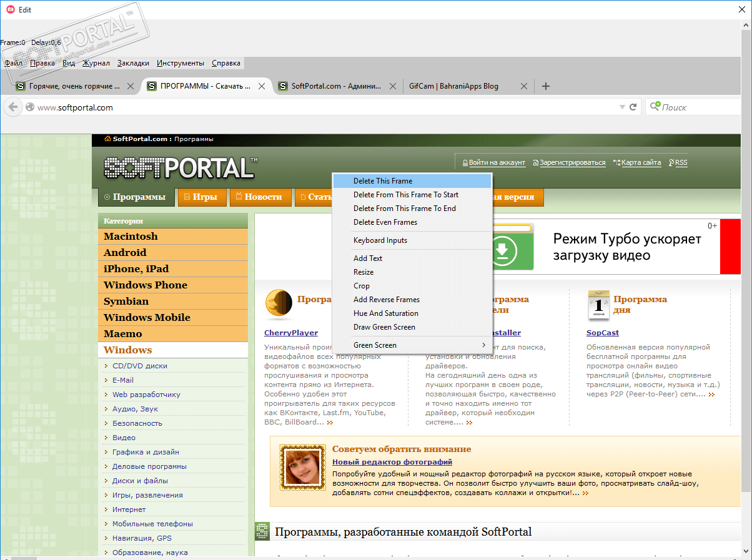Viewport: 752px width, 560px height.
Task: Open the Правка menu
Action: click(x=42, y=63)
